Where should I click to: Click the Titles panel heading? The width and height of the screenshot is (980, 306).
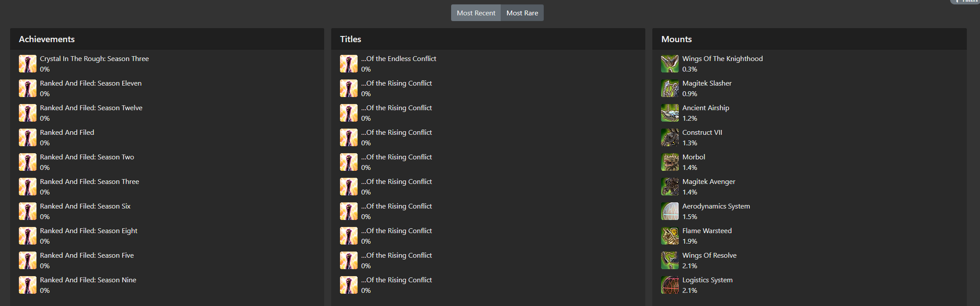coord(351,39)
